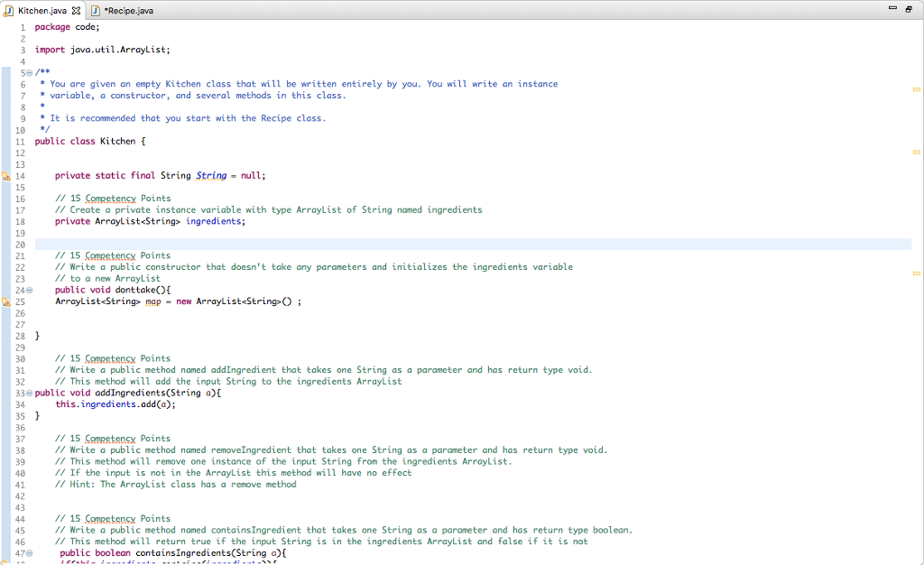Click the 'boolean' return type on line 47
Screen dimensions: 924x565
[x=113, y=553]
